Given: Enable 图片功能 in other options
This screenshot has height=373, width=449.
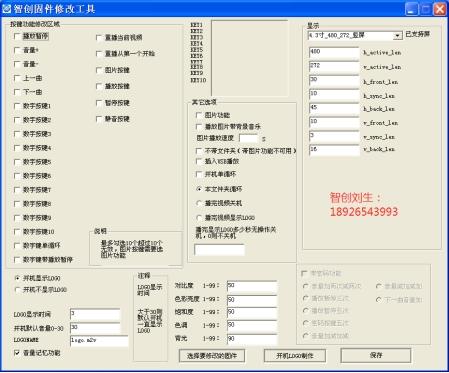Looking at the screenshot, I should [x=199, y=115].
